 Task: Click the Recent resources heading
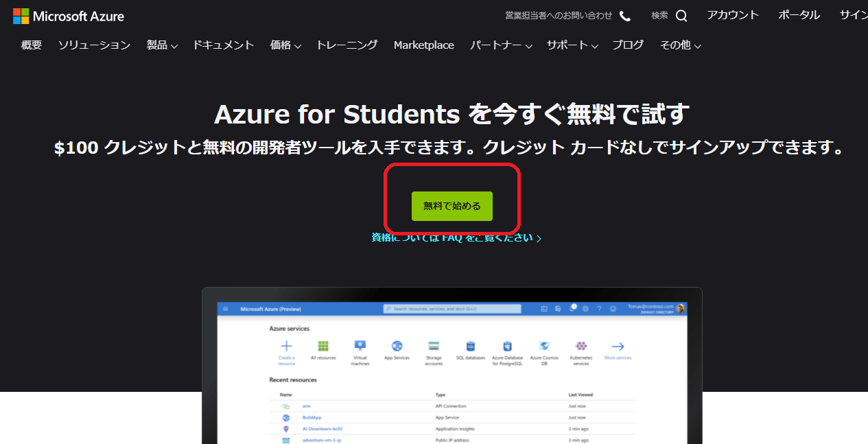tap(293, 379)
